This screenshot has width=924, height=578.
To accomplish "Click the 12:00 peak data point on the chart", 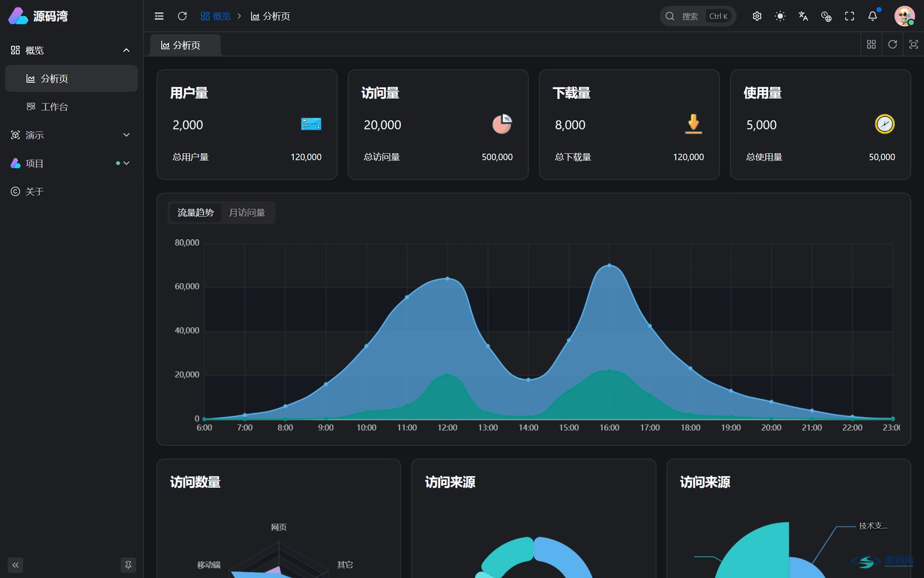I will tap(448, 279).
